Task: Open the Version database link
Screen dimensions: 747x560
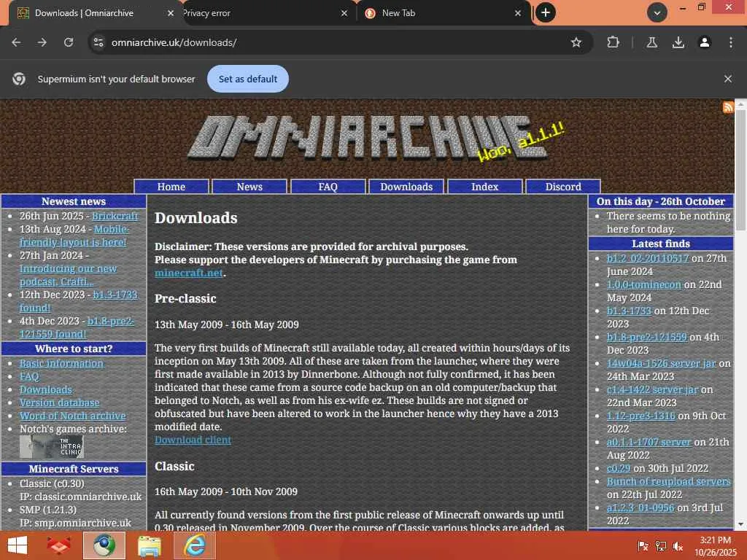Action: coord(60,402)
